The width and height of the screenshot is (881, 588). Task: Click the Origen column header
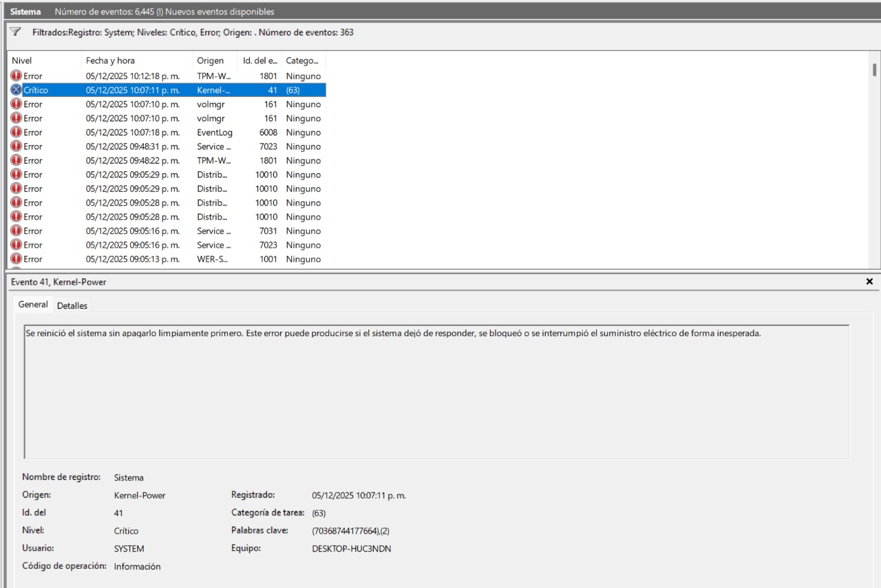coord(215,61)
